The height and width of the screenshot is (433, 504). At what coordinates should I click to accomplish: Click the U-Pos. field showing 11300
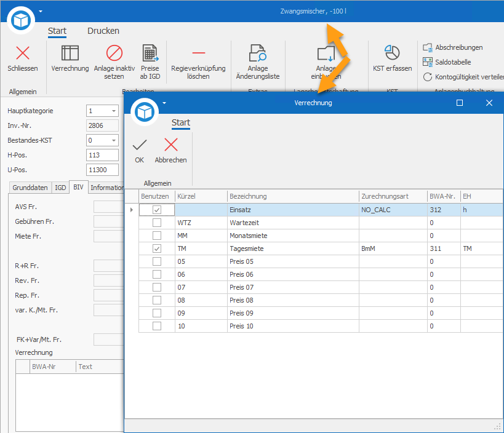(102, 170)
